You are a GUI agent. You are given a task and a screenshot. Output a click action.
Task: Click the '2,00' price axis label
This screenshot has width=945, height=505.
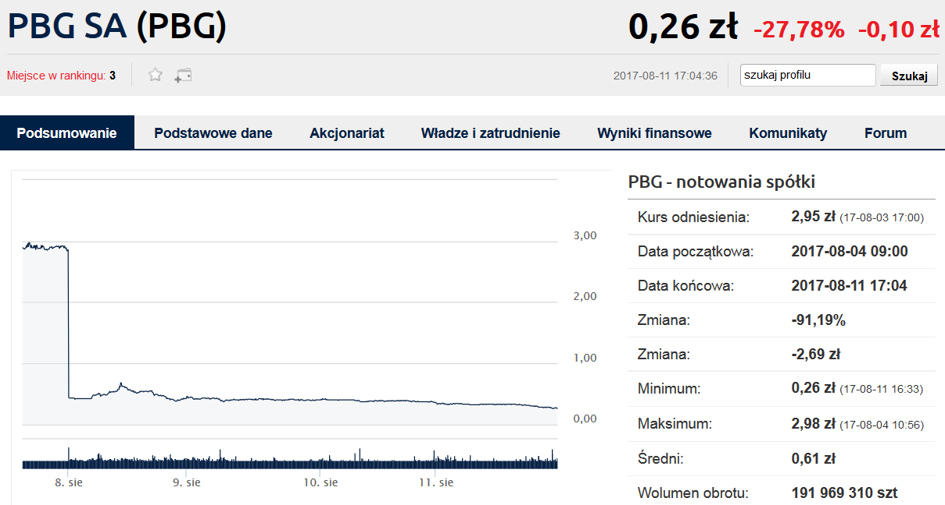tap(585, 296)
